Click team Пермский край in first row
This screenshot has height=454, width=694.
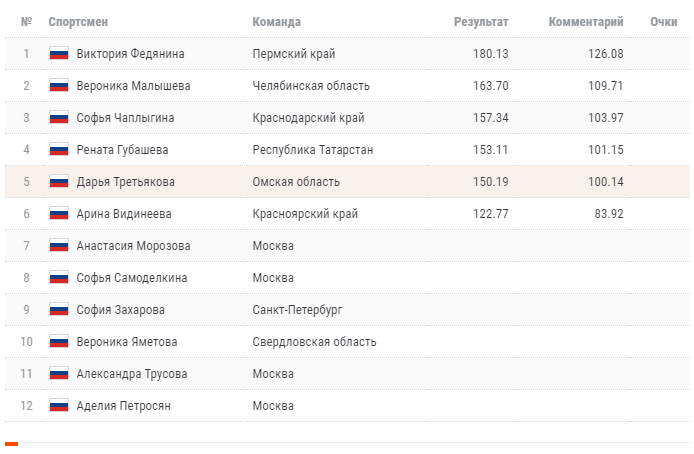click(x=294, y=54)
